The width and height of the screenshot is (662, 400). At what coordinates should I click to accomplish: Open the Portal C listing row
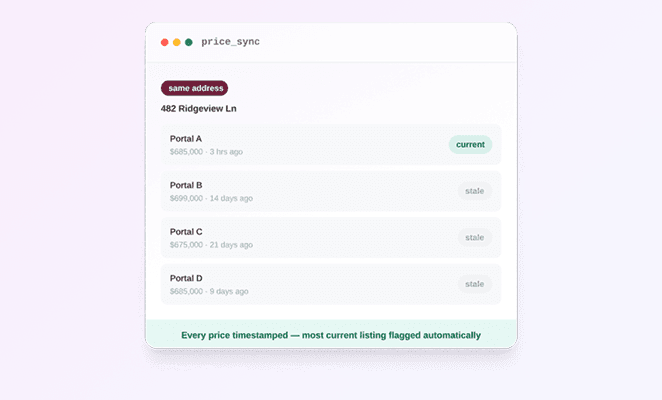coord(331,238)
